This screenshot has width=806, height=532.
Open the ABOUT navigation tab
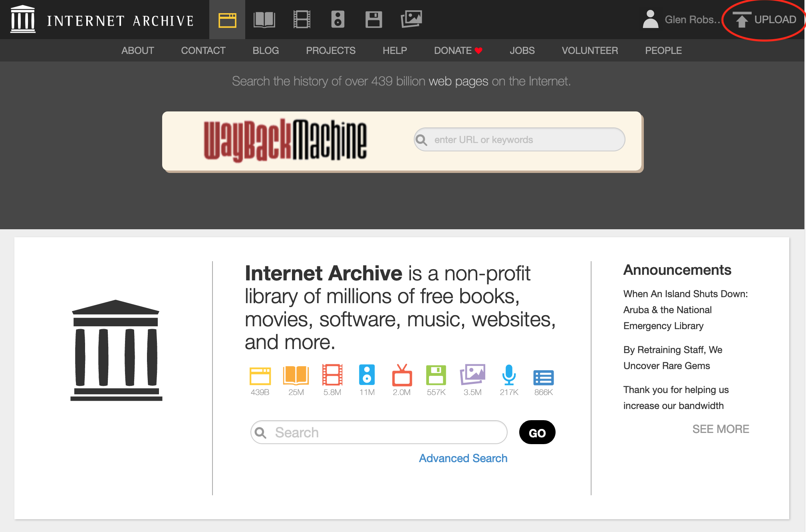pos(137,49)
